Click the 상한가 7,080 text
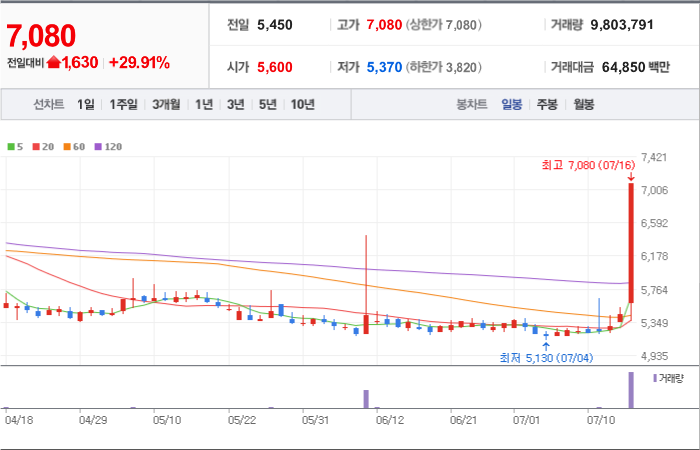 click(443, 25)
